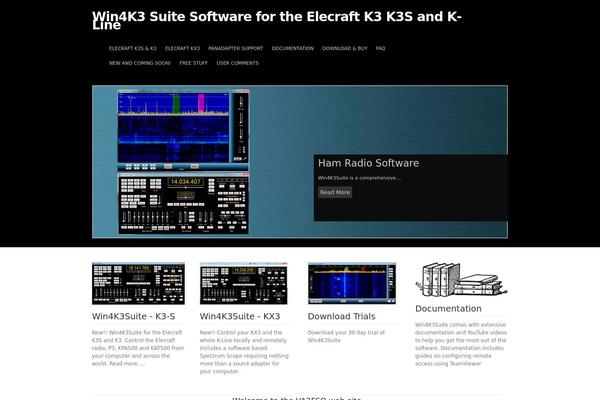The image size is (600, 400).
Task: Open the Download Trials heading link
Action: pos(341,317)
